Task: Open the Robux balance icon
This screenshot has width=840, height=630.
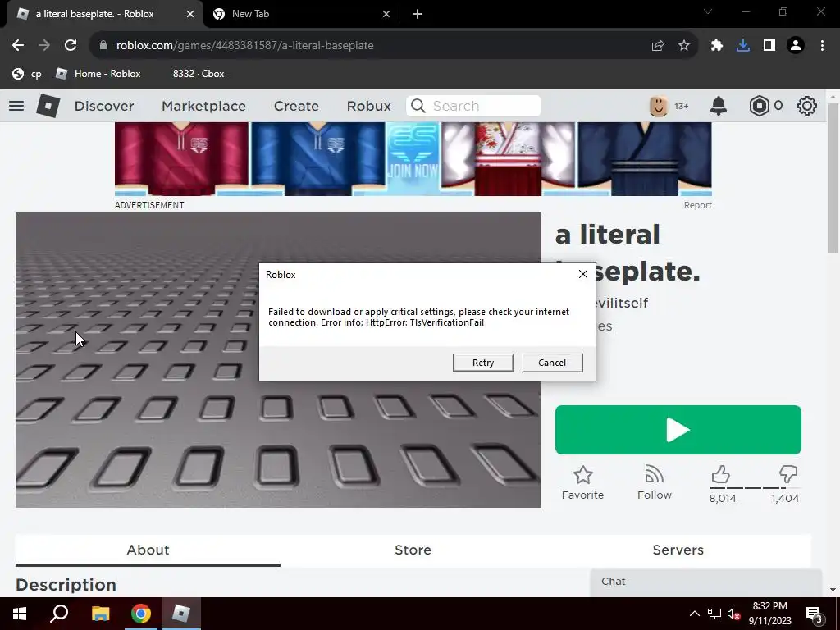Action: (759, 106)
